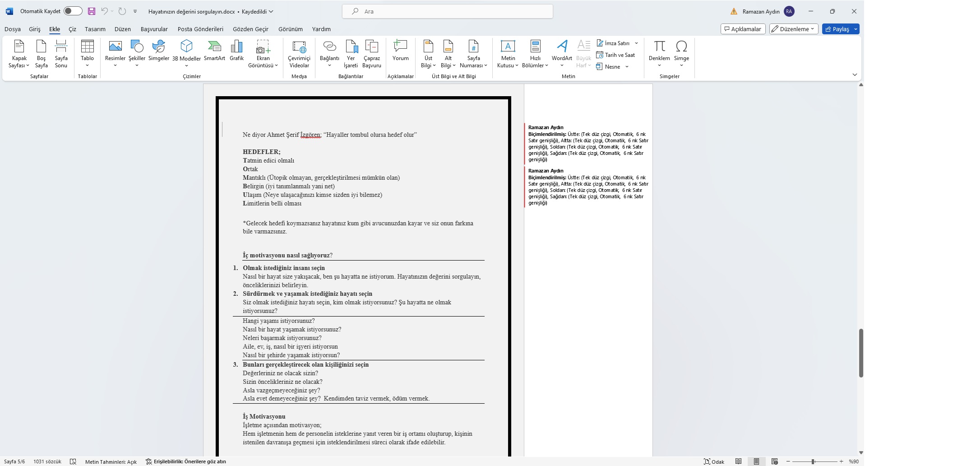Click the Ara search box
The width and height of the screenshot is (980, 466).
[448, 11]
